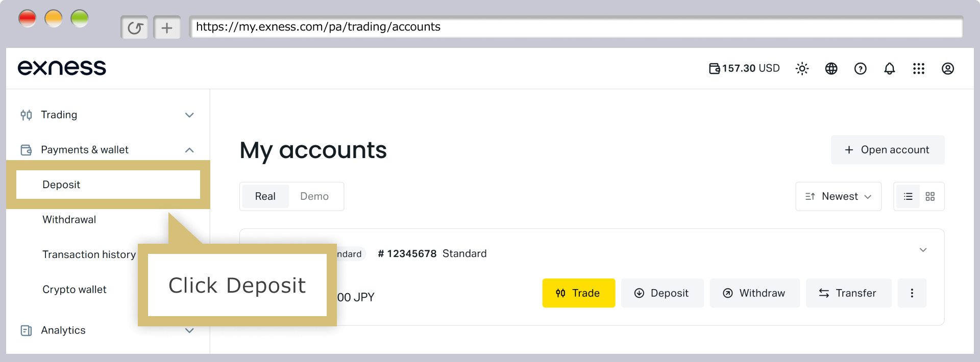Image resolution: width=980 pixels, height=362 pixels.
Task: Click the exness logo
Action: point(62,68)
